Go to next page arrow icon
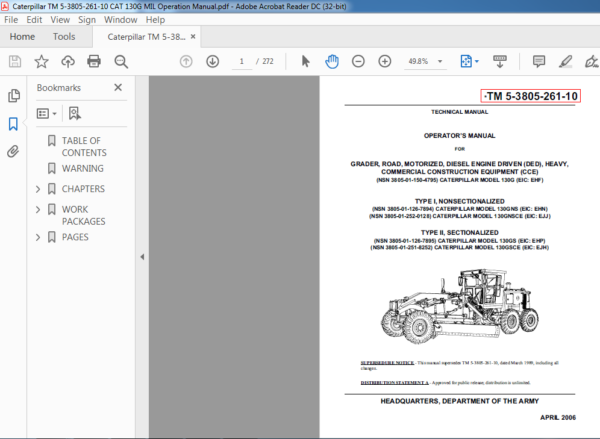 pos(213,61)
